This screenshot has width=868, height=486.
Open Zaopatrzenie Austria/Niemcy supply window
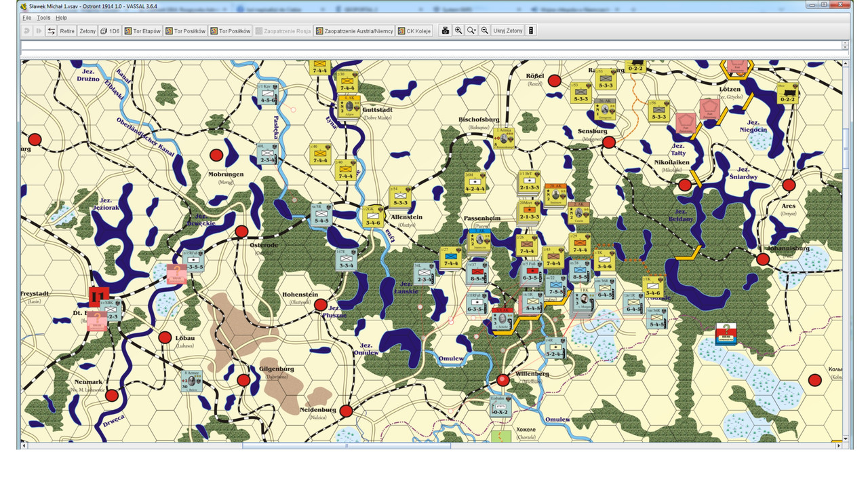click(354, 31)
